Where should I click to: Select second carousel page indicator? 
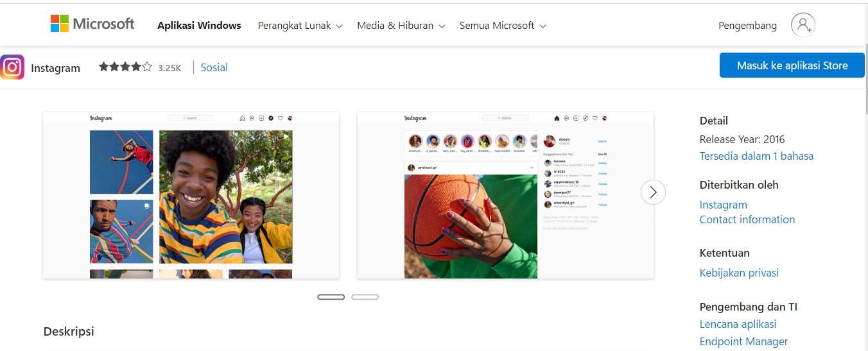[365, 297]
